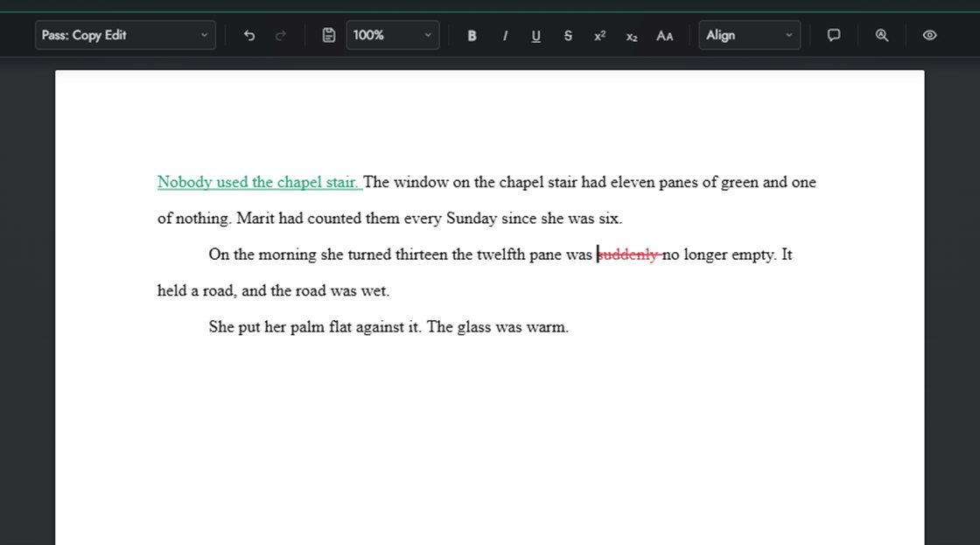The image size is (980, 545).
Task: Open the Align dropdown
Action: click(749, 35)
